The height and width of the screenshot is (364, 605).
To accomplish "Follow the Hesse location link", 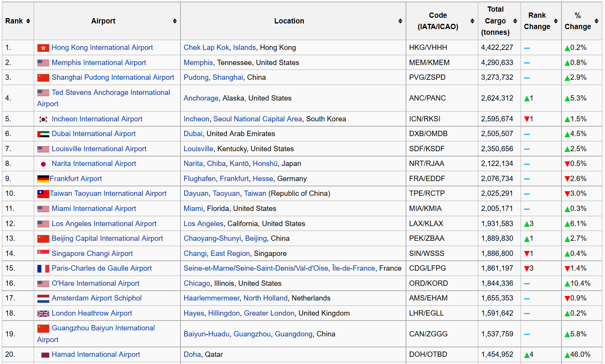I will pos(263,179).
